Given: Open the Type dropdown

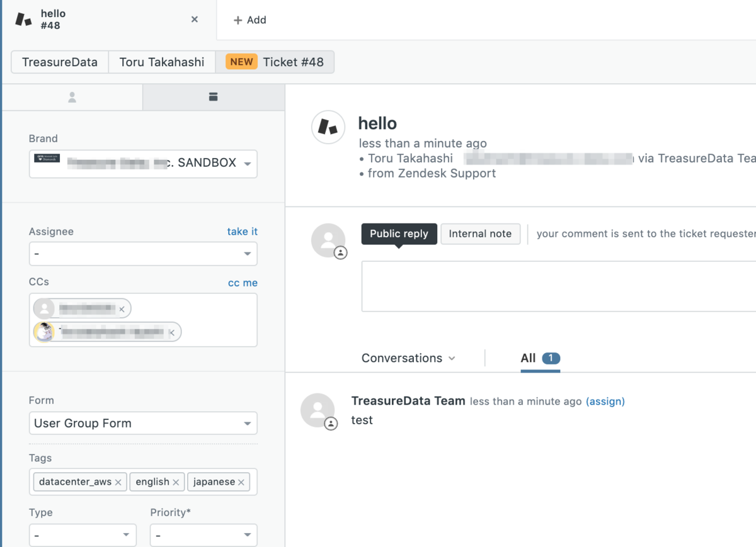Looking at the screenshot, I should coord(83,535).
